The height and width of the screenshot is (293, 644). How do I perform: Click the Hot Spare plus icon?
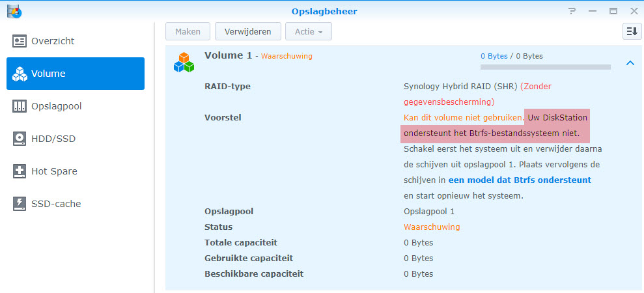pos(20,171)
